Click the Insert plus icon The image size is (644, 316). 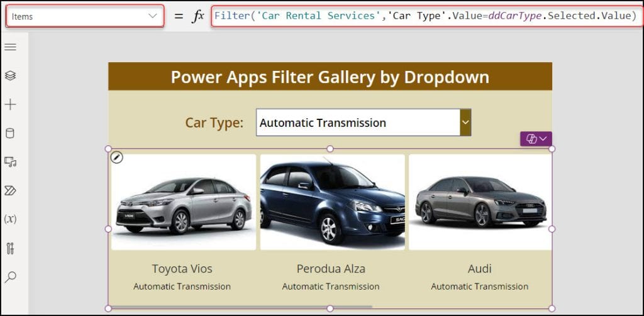point(10,104)
